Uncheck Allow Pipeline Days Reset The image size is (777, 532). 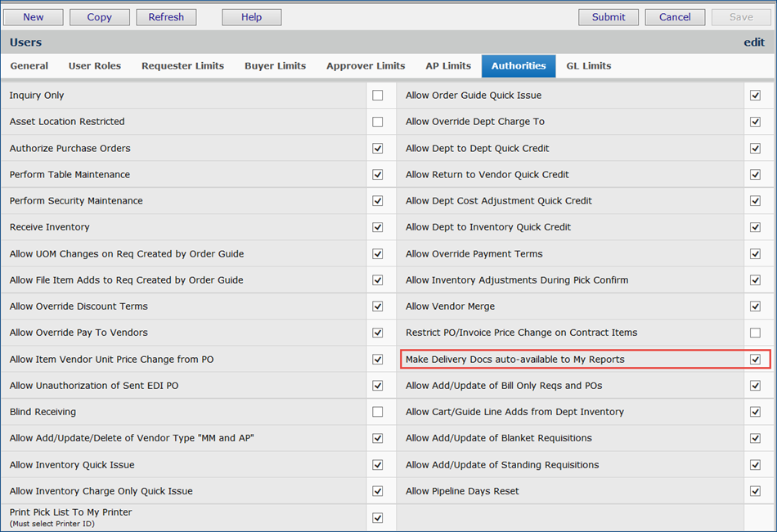click(755, 491)
